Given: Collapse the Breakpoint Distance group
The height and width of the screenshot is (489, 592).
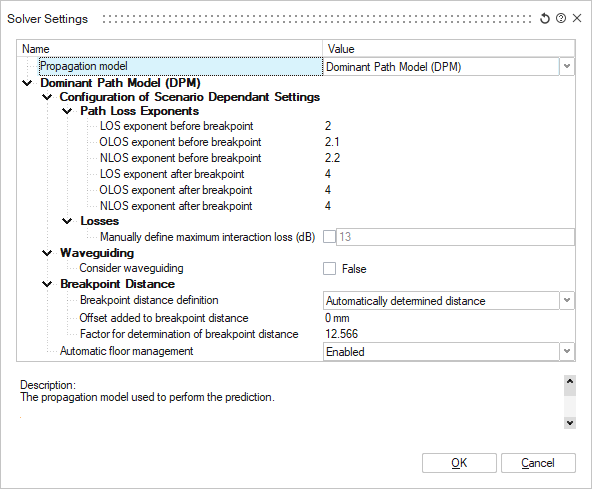Looking at the screenshot, I should [47, 284].
